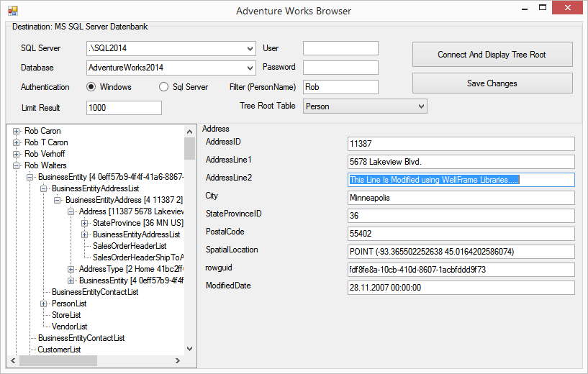Click the Save Changes button
The width and height of the screenshot is (588, 374).
coord(492,83)
